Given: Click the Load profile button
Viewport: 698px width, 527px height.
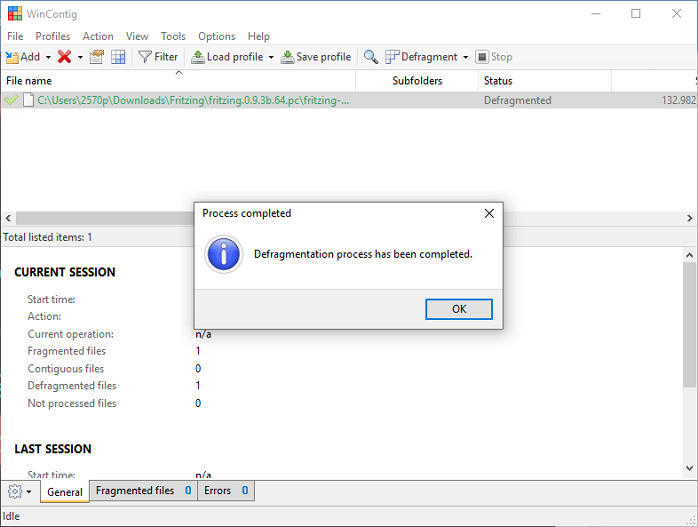Looking at the screenshot, I should coord(227,57).
